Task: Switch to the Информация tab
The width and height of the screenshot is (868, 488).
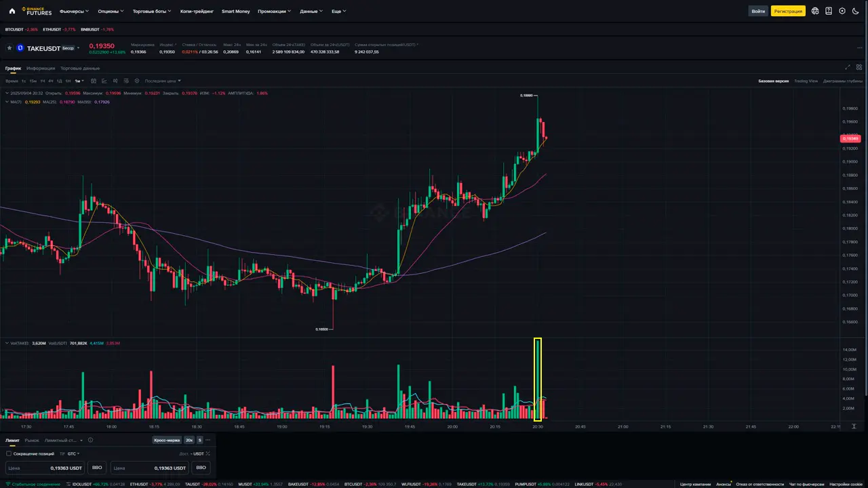Action: [x=41, y=68]
